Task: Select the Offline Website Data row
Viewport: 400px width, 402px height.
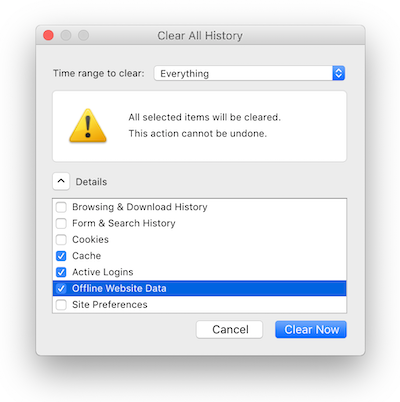Action: coord(199,288)
